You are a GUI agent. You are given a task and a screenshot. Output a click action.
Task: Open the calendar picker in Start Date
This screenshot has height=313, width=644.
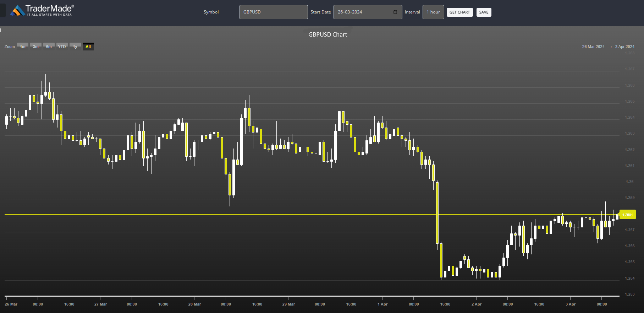(x=395, y=12)
